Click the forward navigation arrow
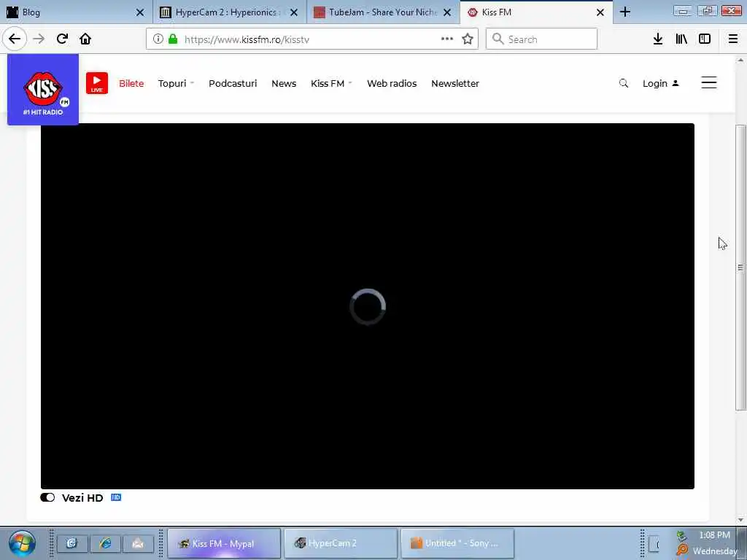Image resolution: width=747 pixels, height=560 pixels. tap(39, 39)
